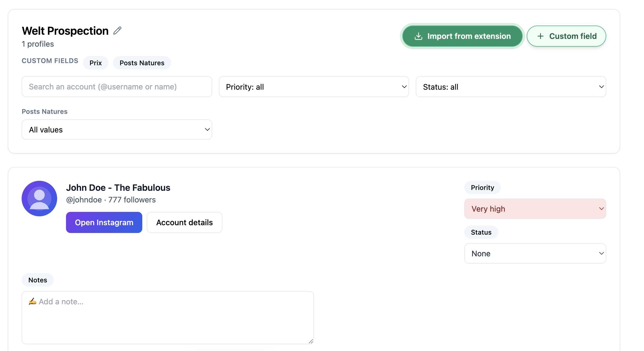This screenshot has height=351, width=644.
Task: Click John Doe's profile avatar
Action: [x=39, y=199]
